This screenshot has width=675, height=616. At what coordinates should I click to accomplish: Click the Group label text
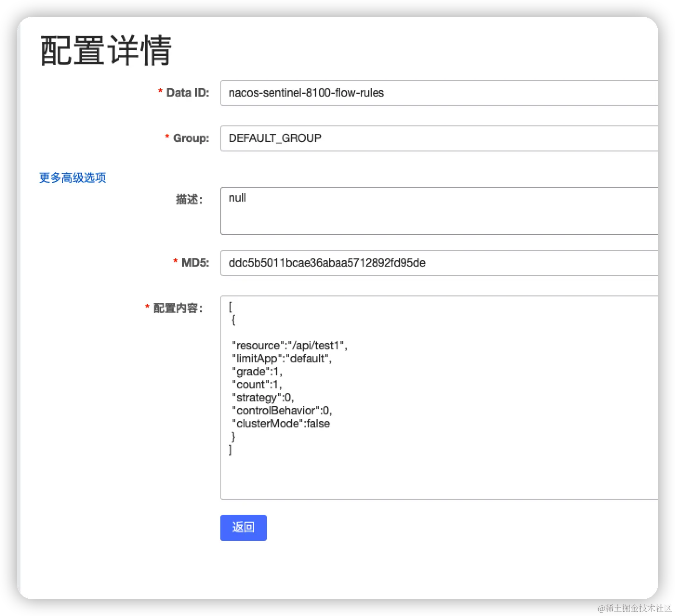click(x=191, y=138)
